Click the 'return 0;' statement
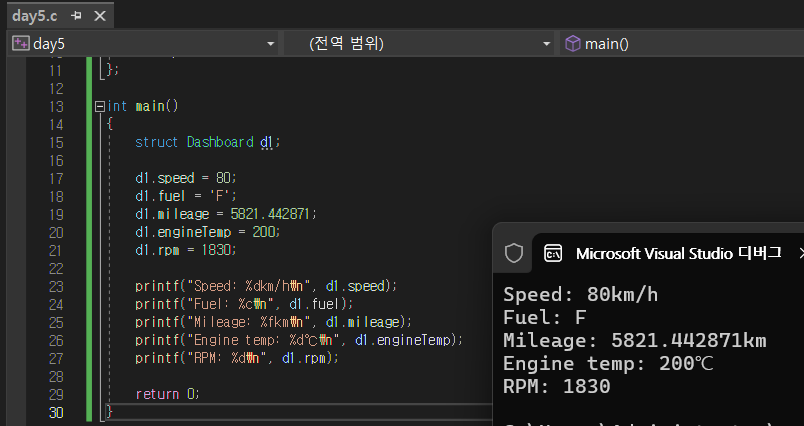Viewport: 804px width, 426px height. (x=167, y=394)
